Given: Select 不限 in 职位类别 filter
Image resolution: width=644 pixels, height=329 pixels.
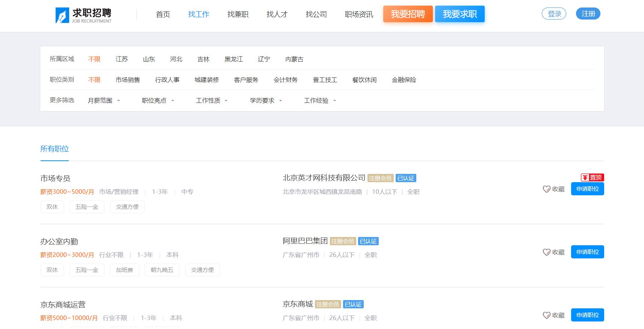Looking at the screenshot, I should click(94, 80).
